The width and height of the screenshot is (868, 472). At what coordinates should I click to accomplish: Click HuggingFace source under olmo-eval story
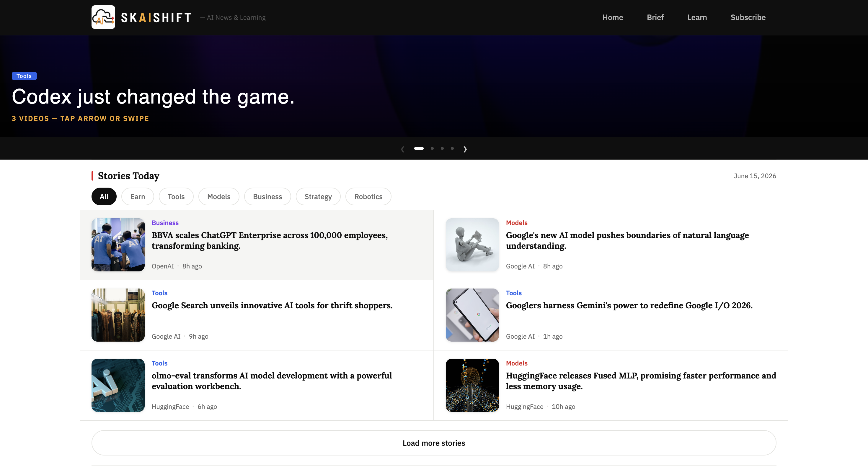pyautogui.click(x=170, y=407)
